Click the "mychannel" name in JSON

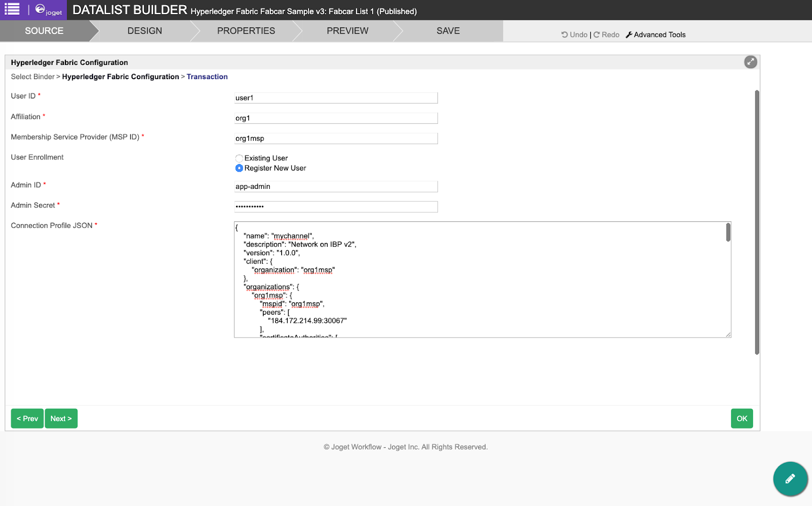[293, 236]
